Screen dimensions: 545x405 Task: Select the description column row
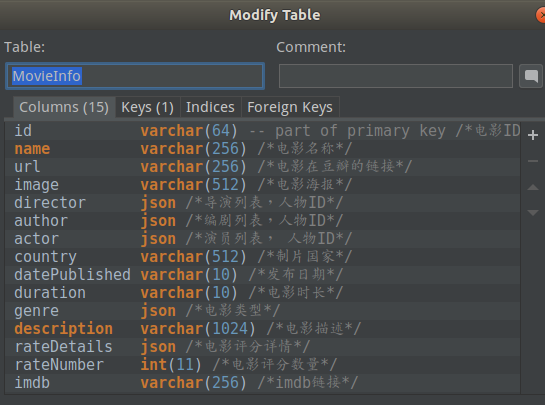tap(262, 329)
